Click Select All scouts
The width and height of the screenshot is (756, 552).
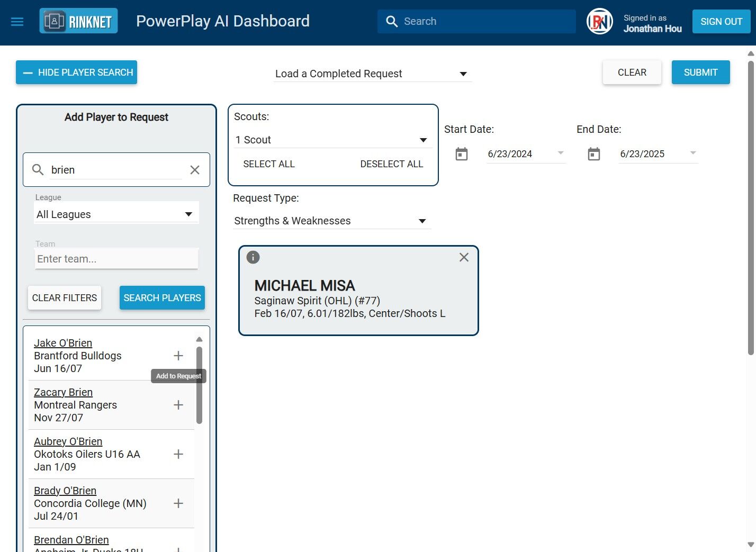[269, 164]
